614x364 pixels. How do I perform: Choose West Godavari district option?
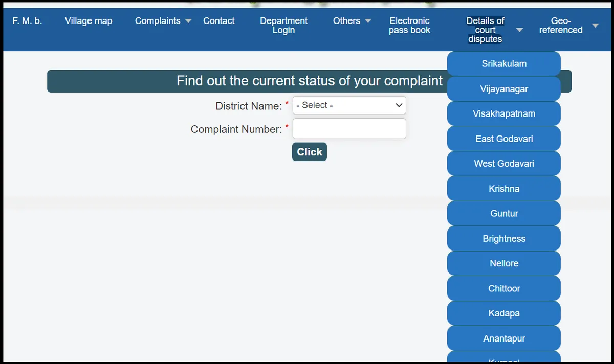[x=504, y=164]
